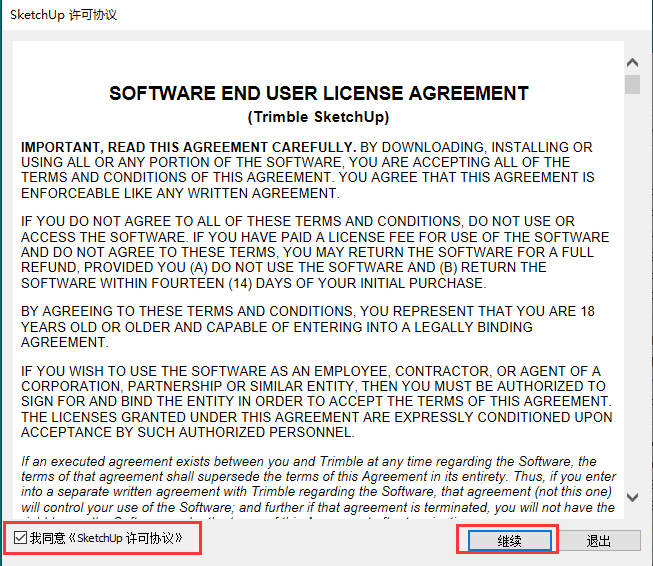Click the 继续 button to continue
This screenshot has width=653, height=566.
[x=509, y=541]
